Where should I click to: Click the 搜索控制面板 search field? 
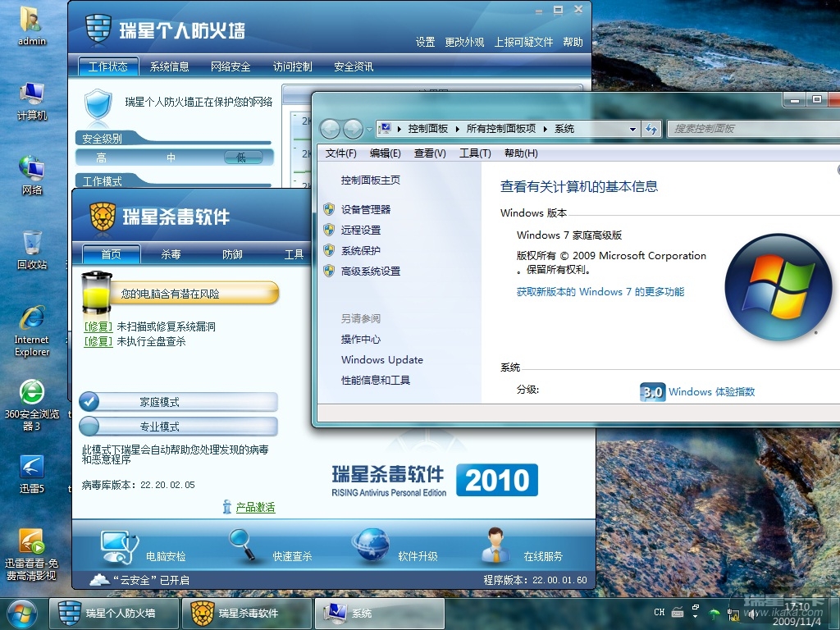pos(753,129)
